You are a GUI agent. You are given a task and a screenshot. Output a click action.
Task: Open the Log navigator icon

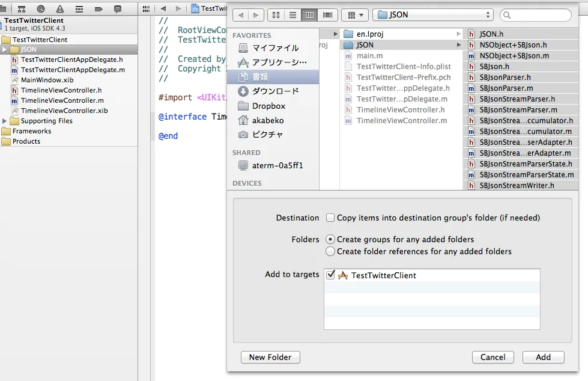[x=118, y=9]
